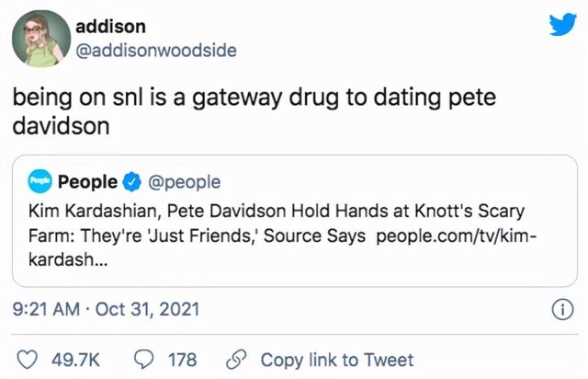
Task: Click the chain link icon
Action: click(236, 359)
